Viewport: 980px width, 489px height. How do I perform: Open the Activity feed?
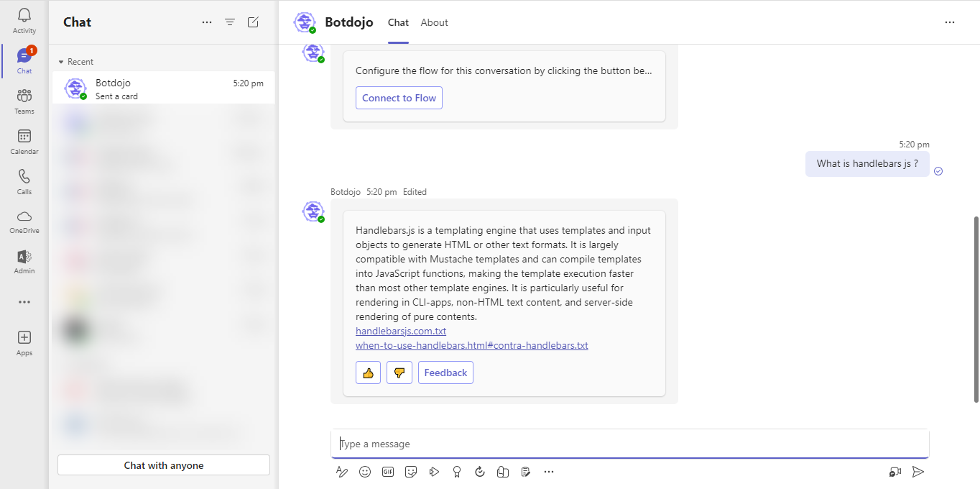pos(24,21)
